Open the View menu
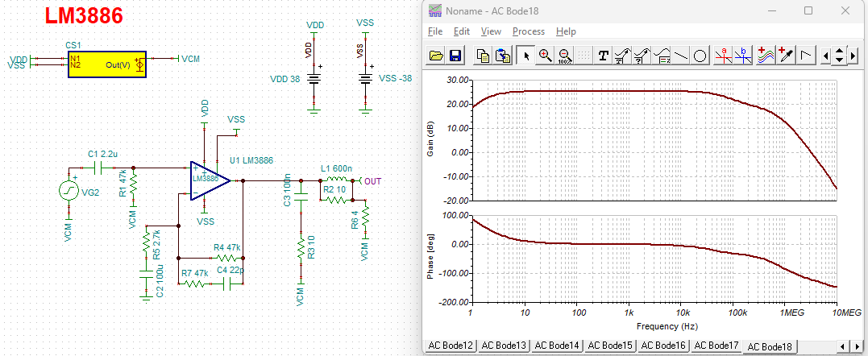The image size is (868, 356). [x=491, y=31]
